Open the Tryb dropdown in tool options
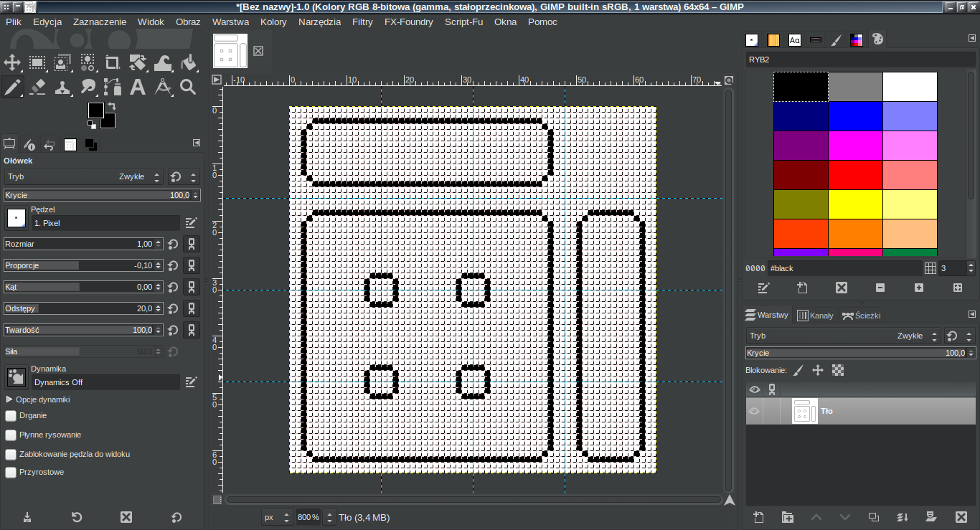 (84, 176)
